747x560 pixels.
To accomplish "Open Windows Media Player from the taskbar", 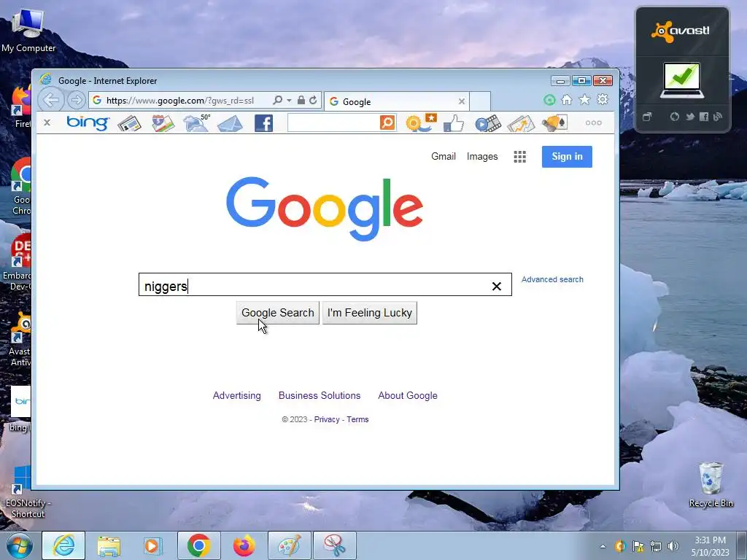I will [152, 545].
